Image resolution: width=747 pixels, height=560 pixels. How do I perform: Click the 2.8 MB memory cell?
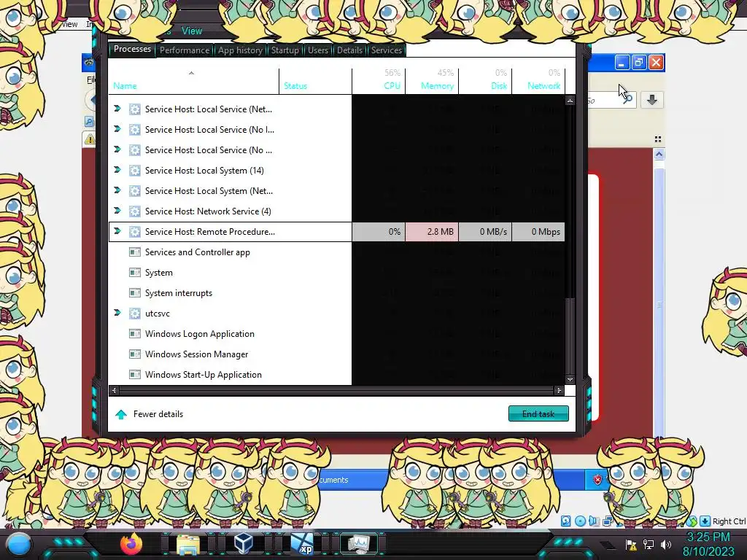[432, 232]
